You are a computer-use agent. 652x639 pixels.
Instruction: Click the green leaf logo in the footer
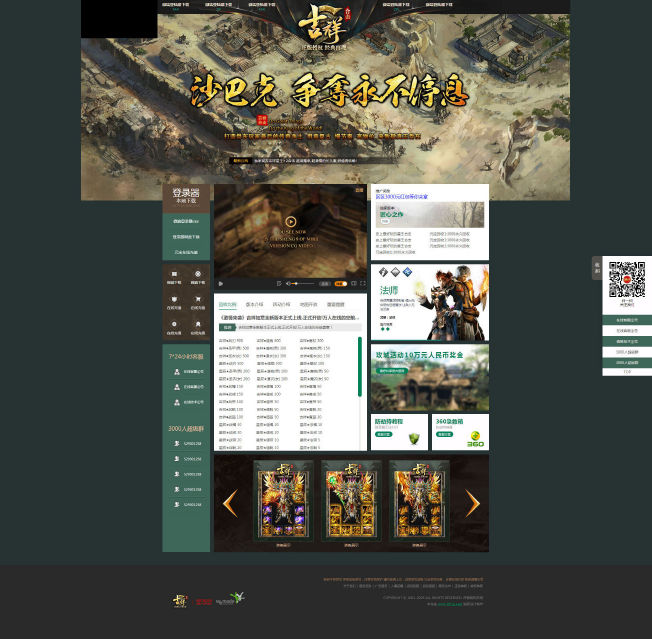click(x=230, y=599)
